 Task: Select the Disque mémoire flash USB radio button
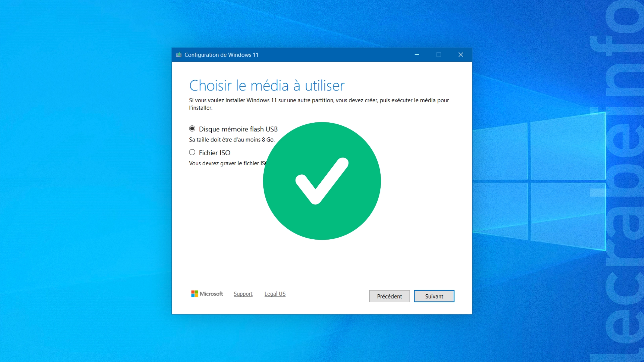click(x=192, y=129)
